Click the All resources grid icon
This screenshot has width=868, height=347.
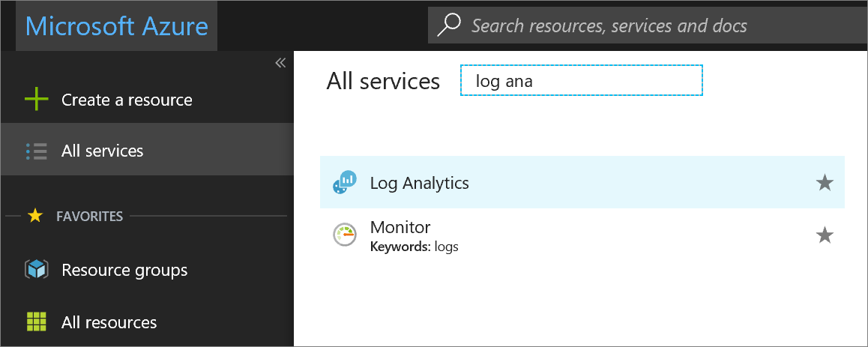click(x=36, y=322)
